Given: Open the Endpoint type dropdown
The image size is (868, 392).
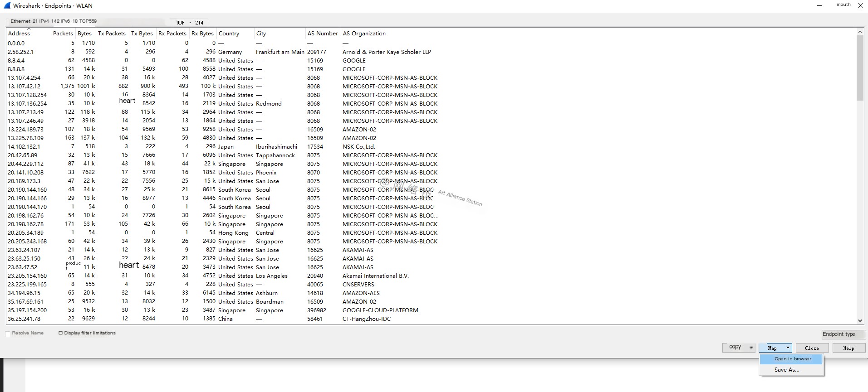Looking at the screenshot, I should coord(843,334).
